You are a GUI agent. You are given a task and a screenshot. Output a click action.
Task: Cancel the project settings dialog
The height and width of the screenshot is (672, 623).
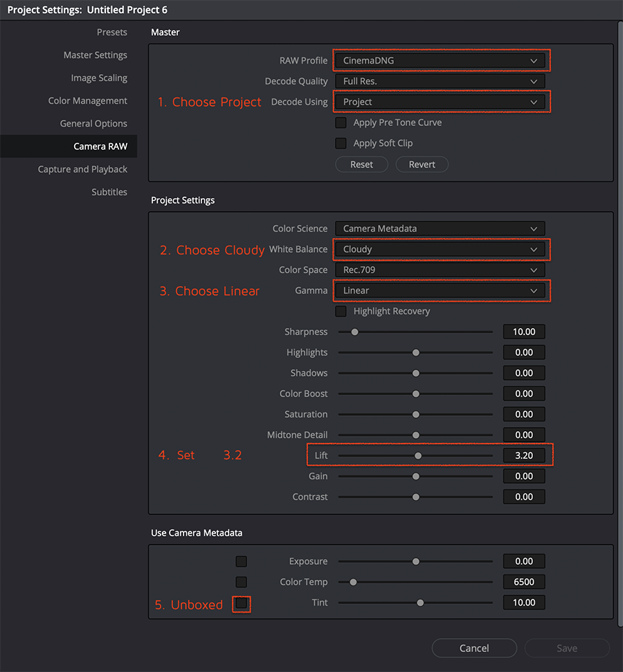pyautogui.click(x=474, y=648)
